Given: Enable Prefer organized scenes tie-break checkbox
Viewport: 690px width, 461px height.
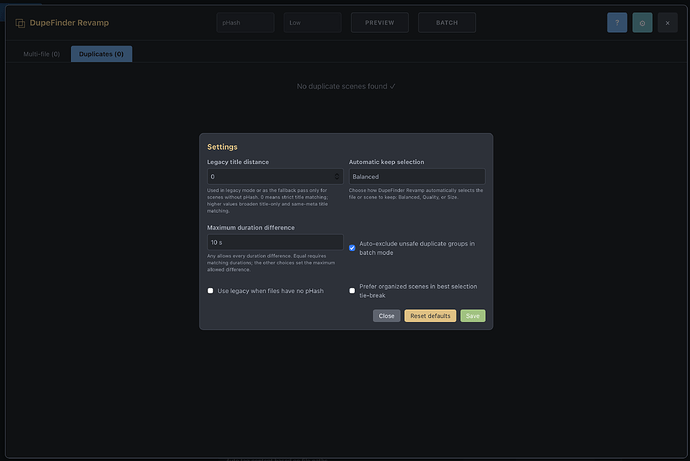Looking at the screenshot, I should 352,291.
